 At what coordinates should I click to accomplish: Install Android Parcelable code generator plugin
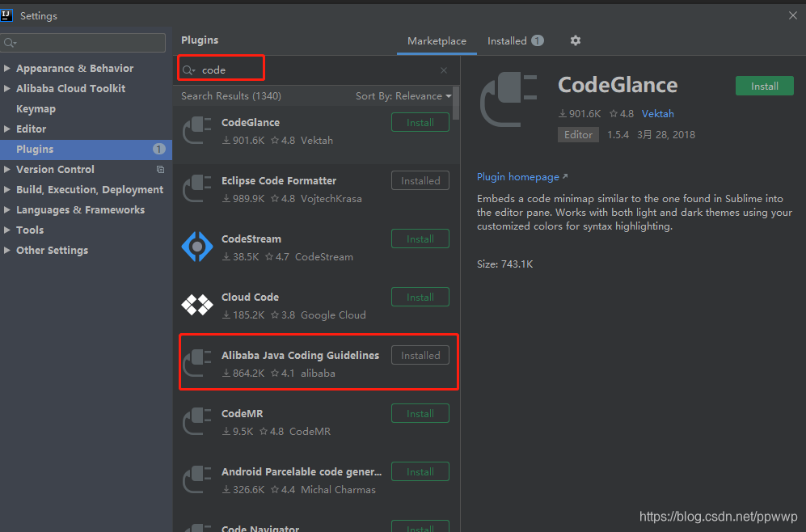tap(420, 471)
